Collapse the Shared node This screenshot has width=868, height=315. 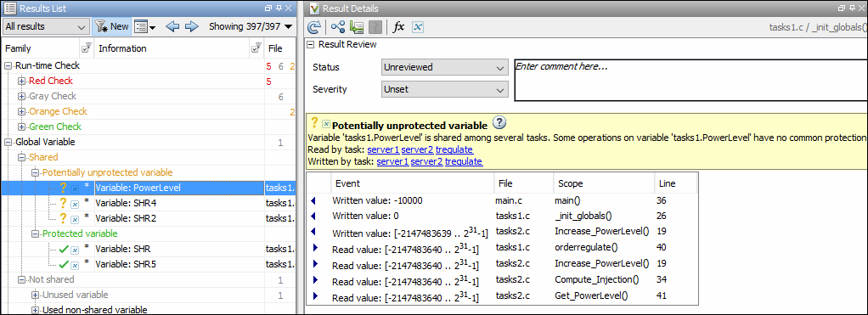tap(21, 157)
